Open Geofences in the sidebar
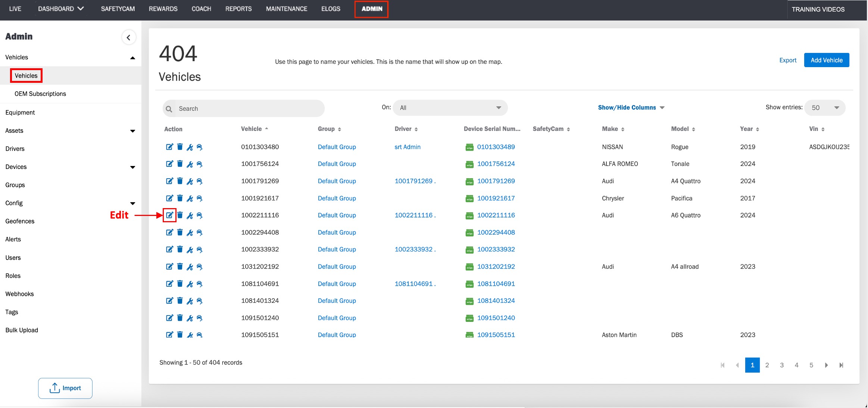Image resolution: width=868 pixels, height=408 pixels. point(20,221)
